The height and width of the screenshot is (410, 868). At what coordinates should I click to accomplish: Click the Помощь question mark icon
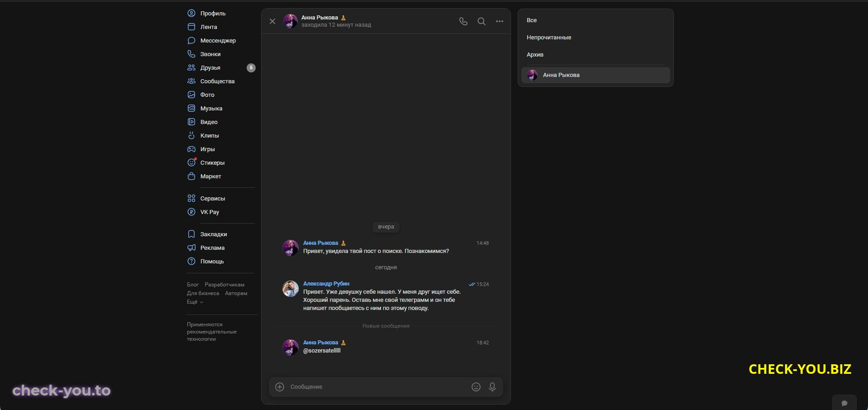[191, 261]
